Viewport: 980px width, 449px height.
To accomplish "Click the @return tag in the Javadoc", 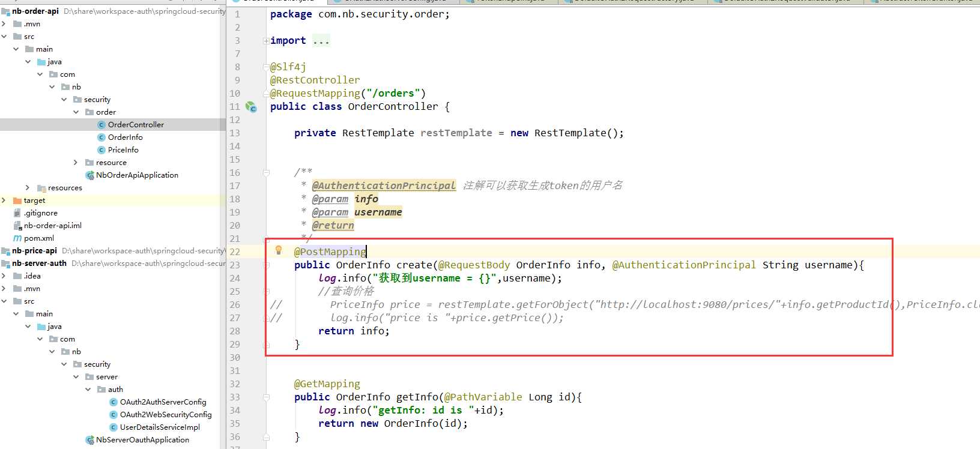I will click(333, 225).
